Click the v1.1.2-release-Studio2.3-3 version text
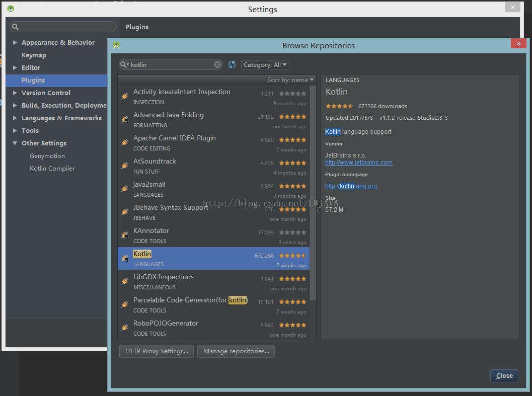Screen dimensions: 532x396 pyautogui.click(x=414, y=118)
